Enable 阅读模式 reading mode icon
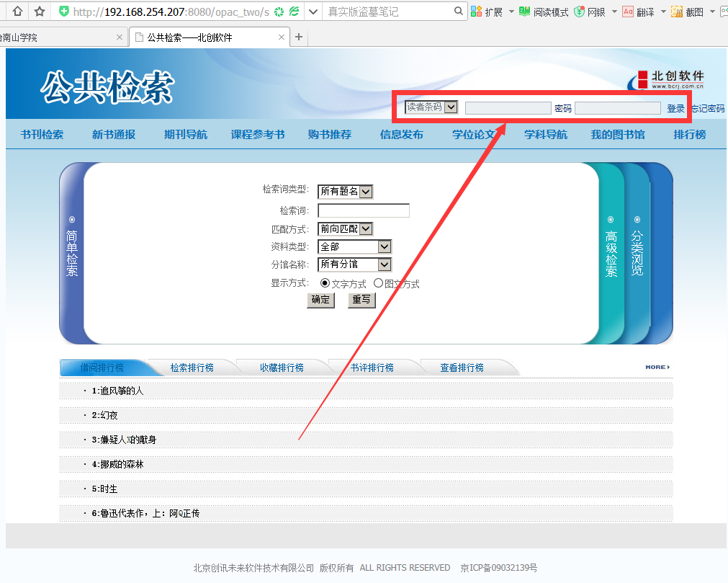The height and width of the screenshot is (583, 728). [525, 12]
